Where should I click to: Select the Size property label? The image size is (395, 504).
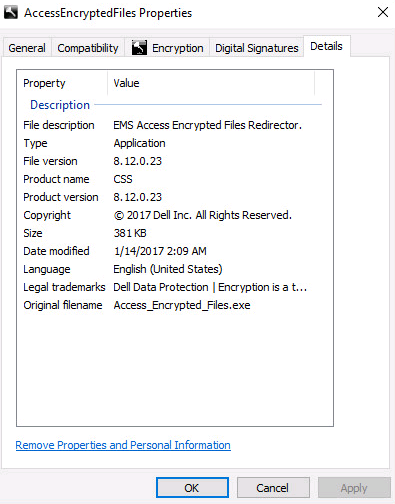click(x=33, y=233)
